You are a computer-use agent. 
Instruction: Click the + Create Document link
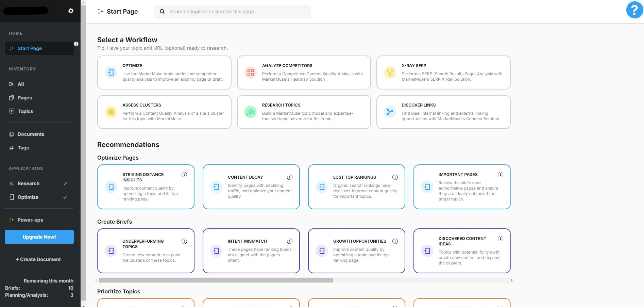tap(38, 259)
